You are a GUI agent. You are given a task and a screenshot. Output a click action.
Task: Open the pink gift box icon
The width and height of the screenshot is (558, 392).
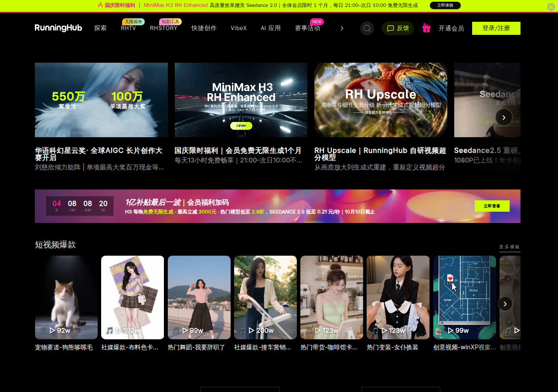(x=426, y=28)
